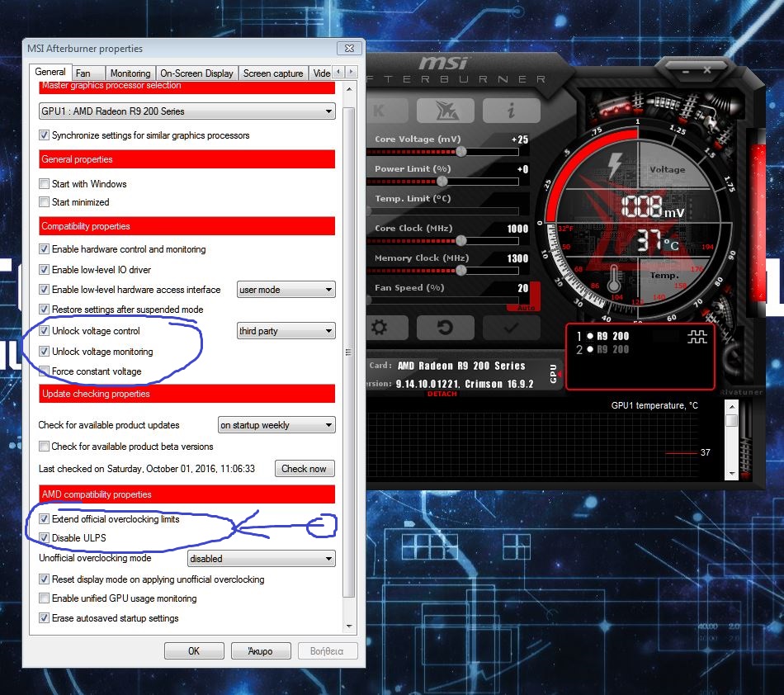Image resolution: width=784 pixels, height=695 pixels.
Task: Switch to the Monitoring tab
Action: (130, 73)
